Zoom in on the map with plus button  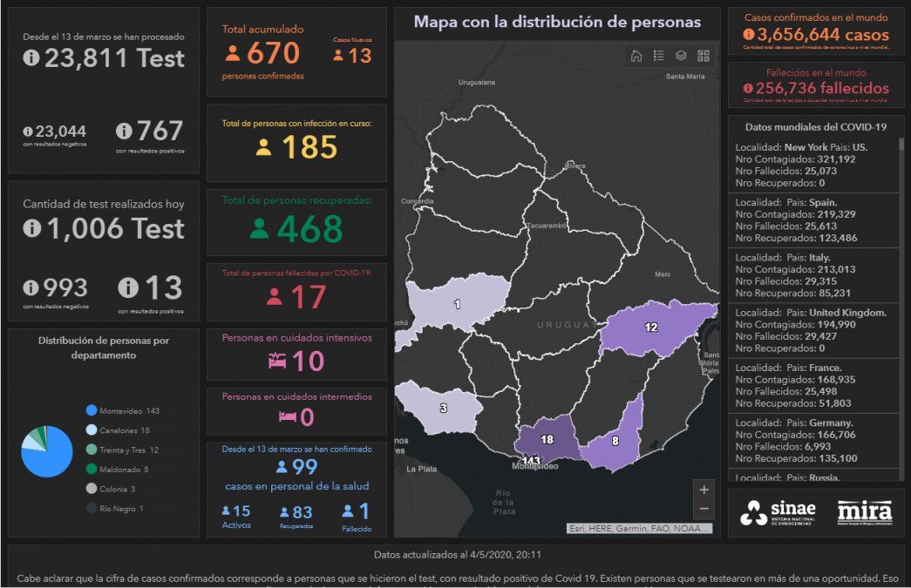pyautogui.click(x=704, y=490)
